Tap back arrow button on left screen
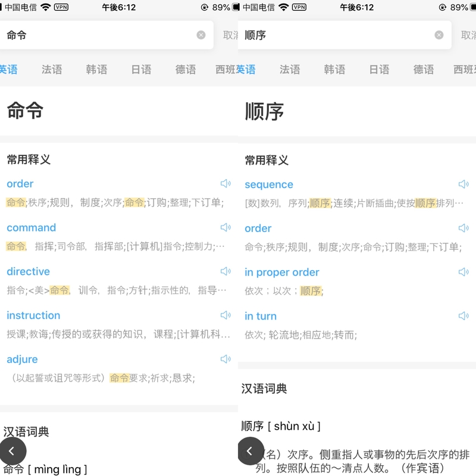The width and height of the screenshot is (476, 476). (12, 451)
